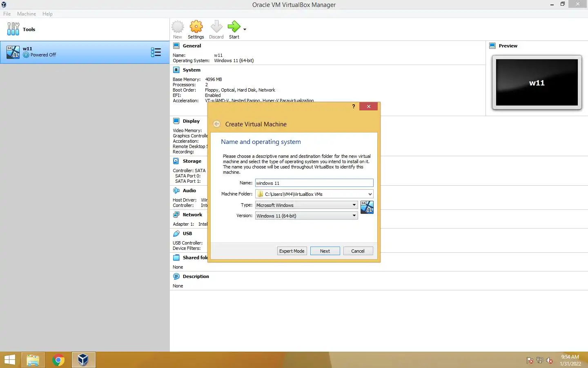
Task: Click the Windows Start button on taskbar
Action: pyautogui.click(x=9, y=360)
